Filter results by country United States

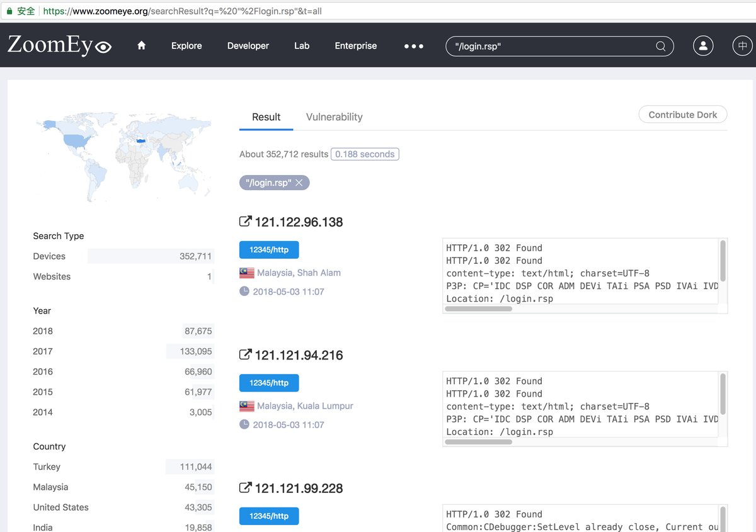pyautogui.click(x=123, y=507)
